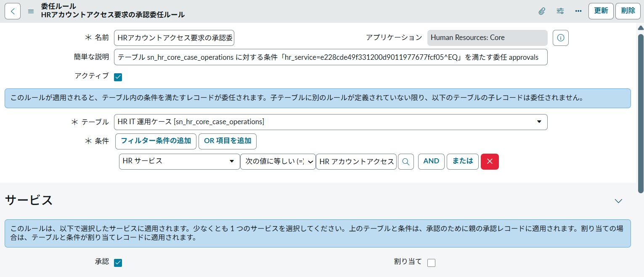Open the HR サービス field dropdown

(179, 162)
